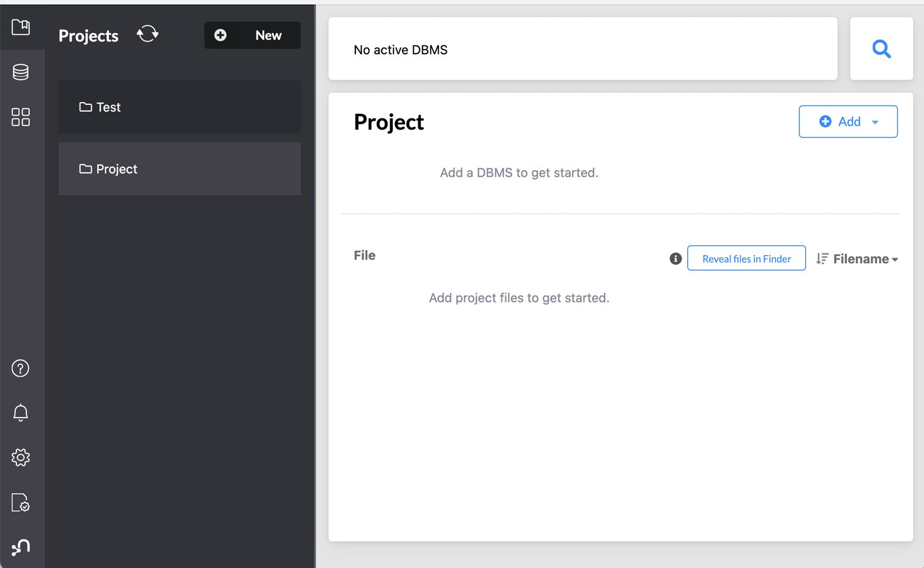Click the info icon next to Reveal files

675,259
